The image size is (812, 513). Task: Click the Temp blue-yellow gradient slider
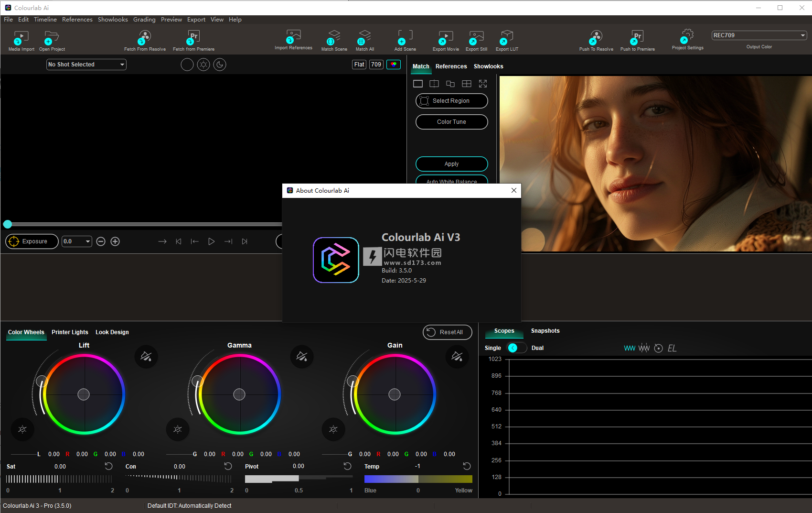(418, 479)
